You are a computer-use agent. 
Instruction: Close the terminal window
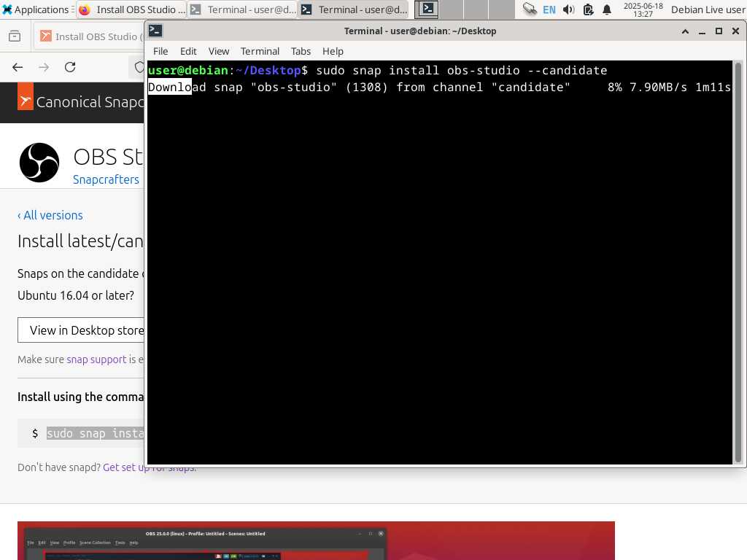pos(735,31)
